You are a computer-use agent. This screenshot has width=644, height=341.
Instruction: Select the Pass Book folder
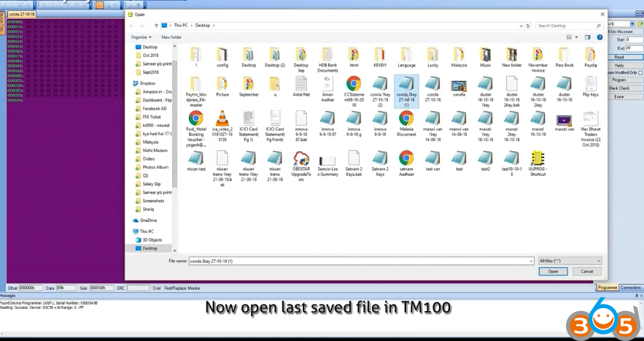564,58
